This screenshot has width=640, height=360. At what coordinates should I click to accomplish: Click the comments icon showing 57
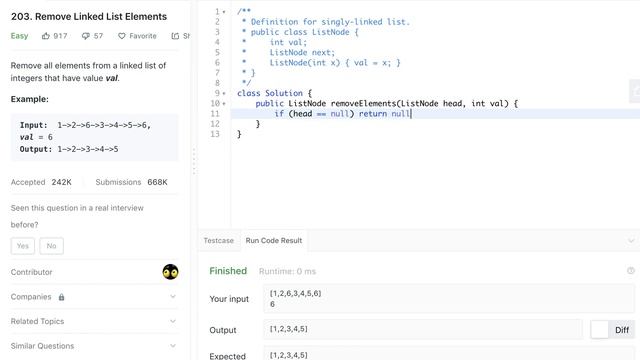point(85,36)
